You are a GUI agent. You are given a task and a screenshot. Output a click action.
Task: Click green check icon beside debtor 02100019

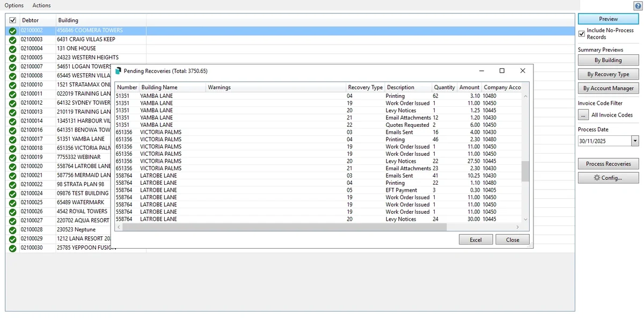(x=12, y=157)
